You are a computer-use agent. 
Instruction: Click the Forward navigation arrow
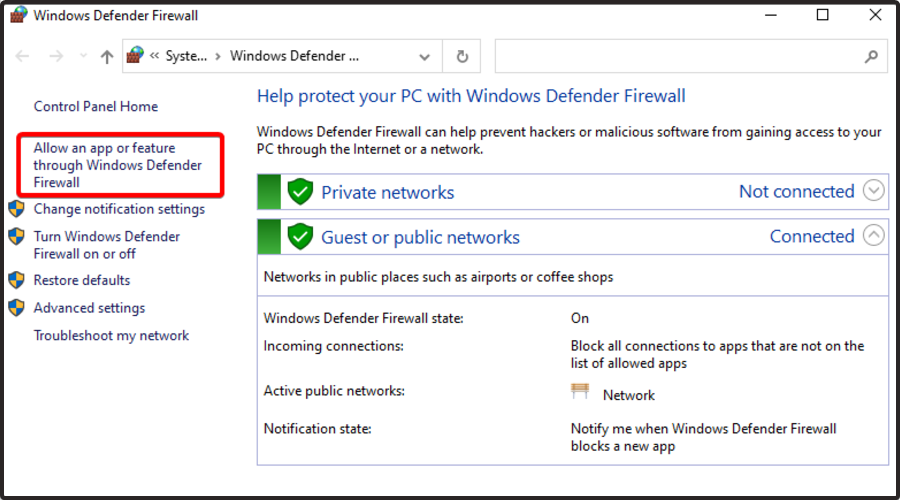pos(56,57)
